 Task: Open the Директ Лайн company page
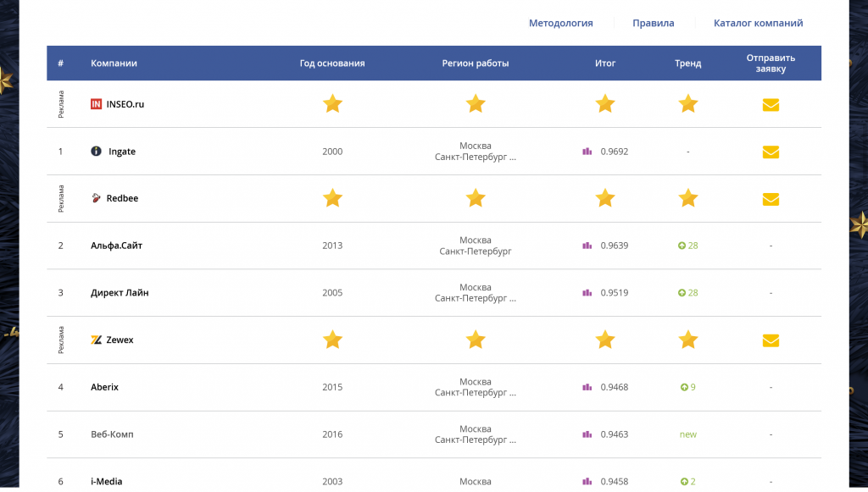[x=120, y=292]
